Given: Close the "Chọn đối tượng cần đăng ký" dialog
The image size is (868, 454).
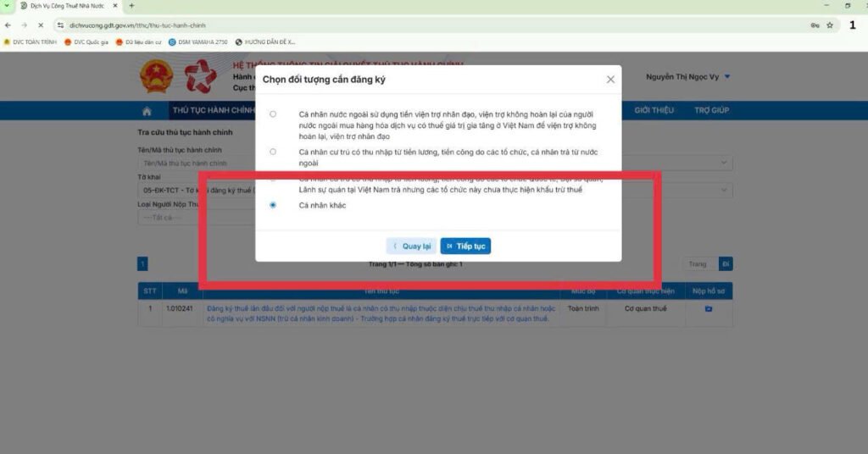Looking at the screenshot, I should point(610,80).
